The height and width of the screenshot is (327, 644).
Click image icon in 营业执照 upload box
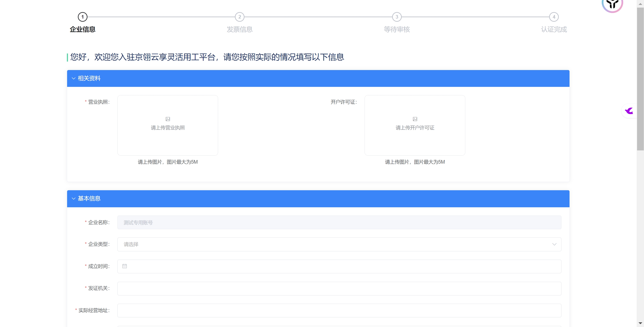tap(168, 119)
